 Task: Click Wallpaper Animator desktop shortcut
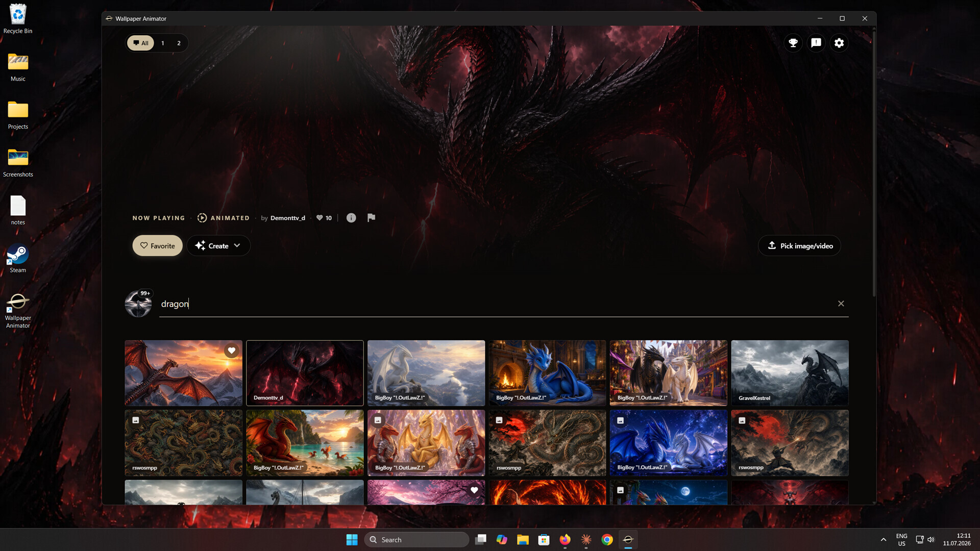tap(18, 310)
